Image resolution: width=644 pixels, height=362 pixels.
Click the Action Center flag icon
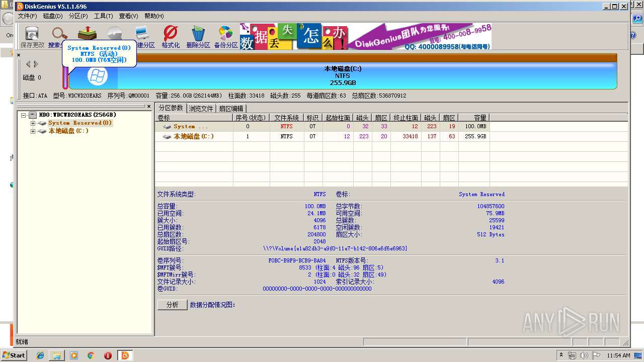click(x=596, y=355)
